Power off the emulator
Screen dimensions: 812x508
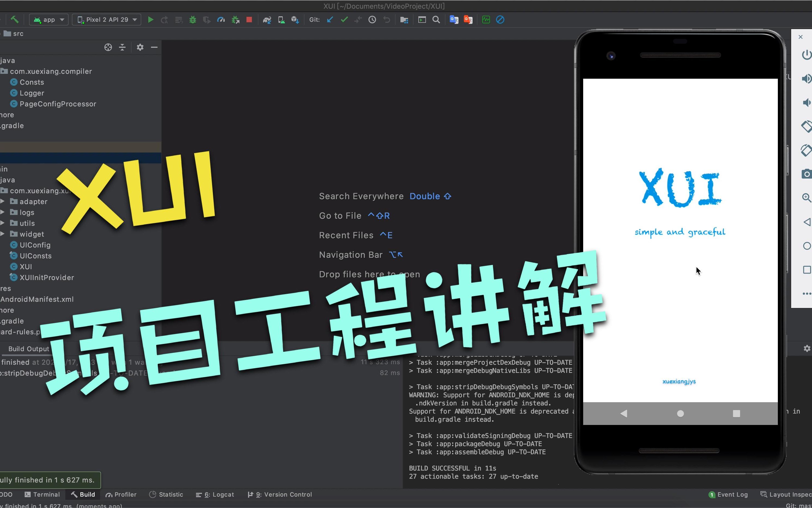pyautogui.click(x=807, y=55)
